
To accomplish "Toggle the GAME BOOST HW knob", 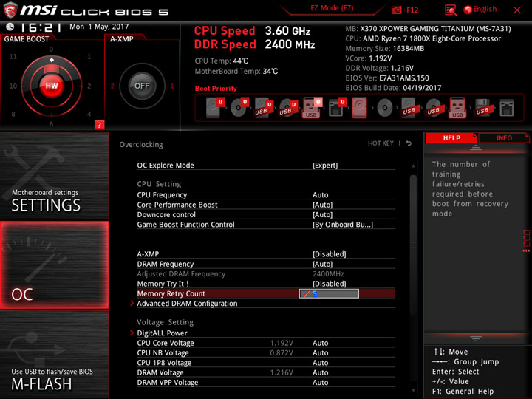I will point(52,86).
